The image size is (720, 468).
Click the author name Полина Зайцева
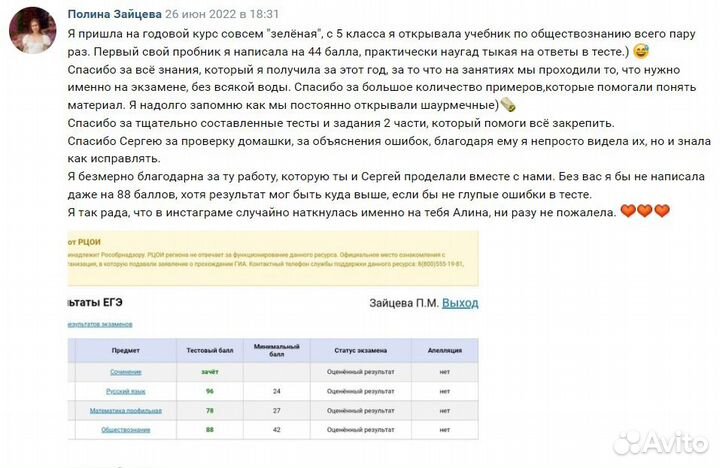tap(114, 14)
